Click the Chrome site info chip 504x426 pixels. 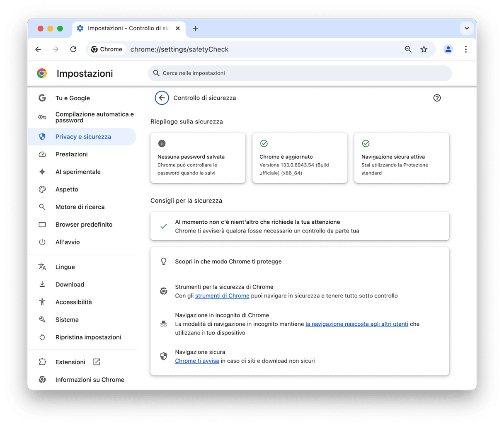click(x=107, y=49)
